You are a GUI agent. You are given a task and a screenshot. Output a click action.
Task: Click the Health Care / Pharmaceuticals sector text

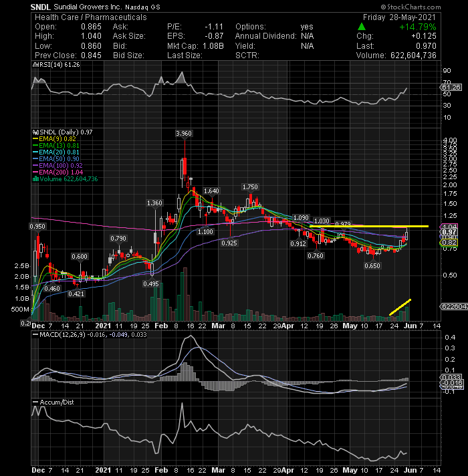click(x=91, y=17)
